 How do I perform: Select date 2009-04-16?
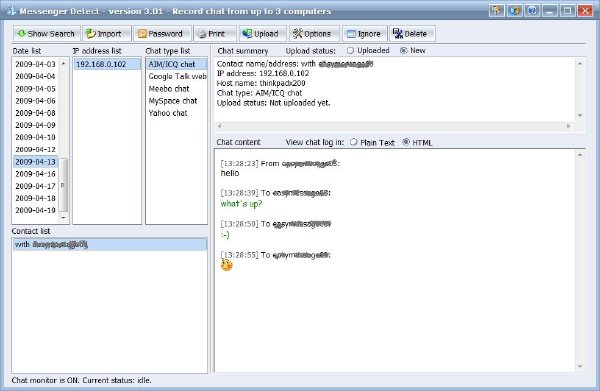point(35,174)
